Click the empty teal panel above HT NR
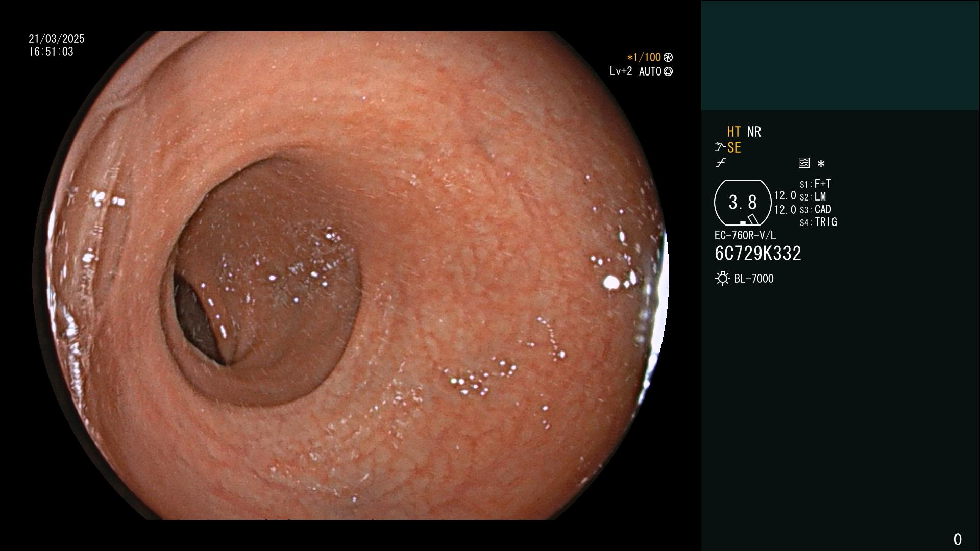The width and height of the screenshot is (980, 551). [x=840, y=55]
